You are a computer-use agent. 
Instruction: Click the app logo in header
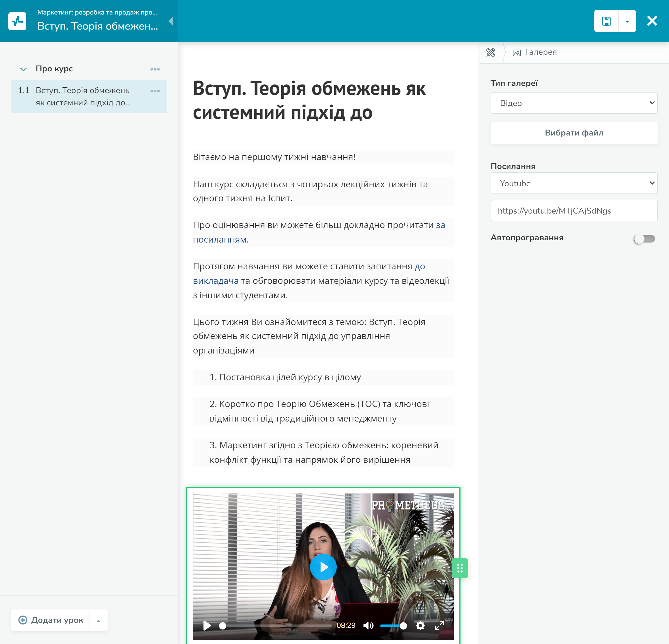pyautogui.click(x=17, y=21)
